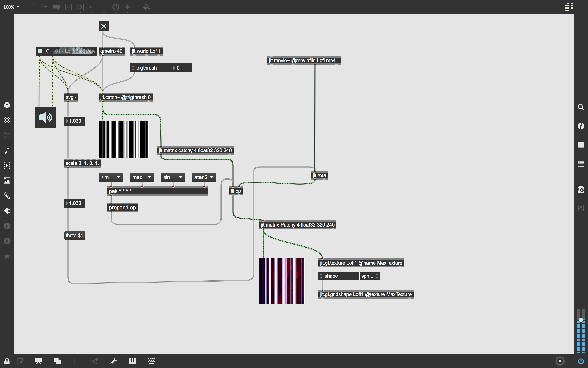
Task: Open the keyboard mapping icon in bottom bar
Action: coord(151,361)
